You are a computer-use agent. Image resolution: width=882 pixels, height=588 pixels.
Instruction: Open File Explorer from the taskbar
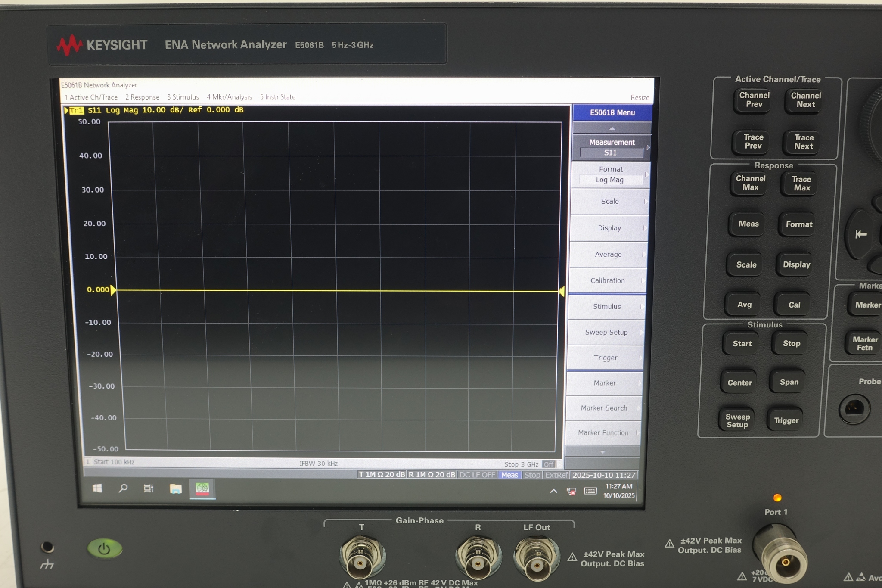pyautogui.click(x=175, y=488)
